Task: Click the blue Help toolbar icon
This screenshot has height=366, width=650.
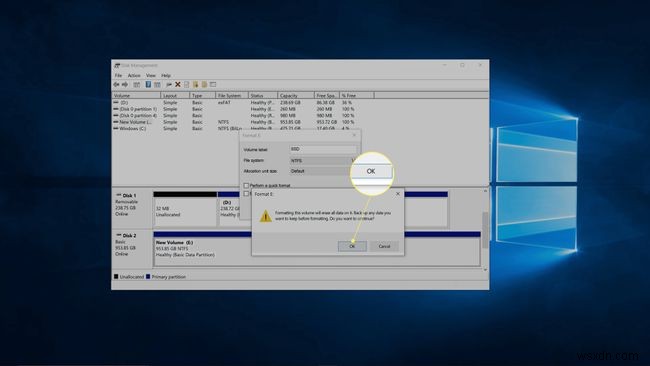Action: pos(148,85)
